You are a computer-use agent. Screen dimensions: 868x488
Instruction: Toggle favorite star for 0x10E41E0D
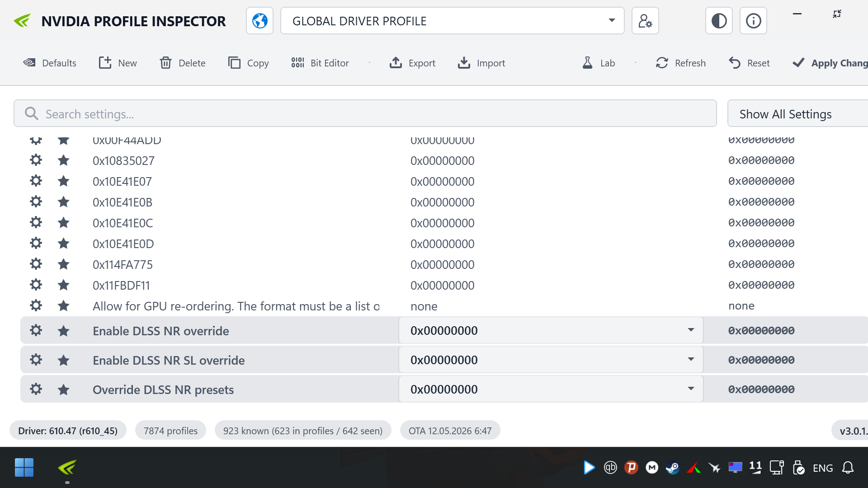[63, 243]
